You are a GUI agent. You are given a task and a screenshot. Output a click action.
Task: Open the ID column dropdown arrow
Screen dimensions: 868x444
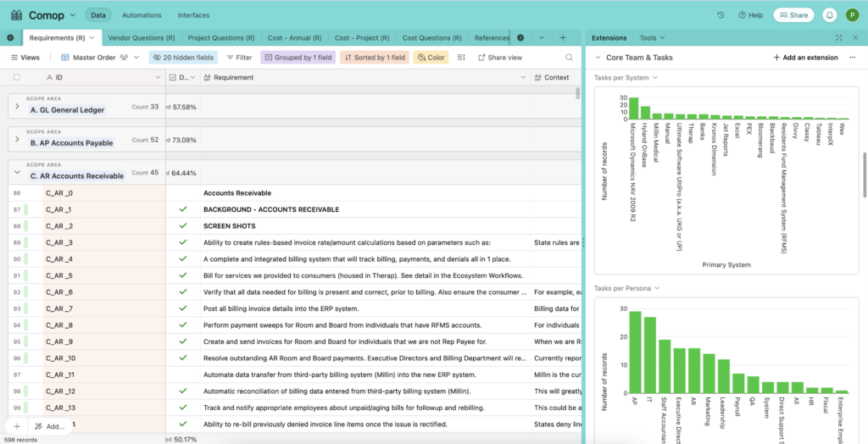(158, 77)
